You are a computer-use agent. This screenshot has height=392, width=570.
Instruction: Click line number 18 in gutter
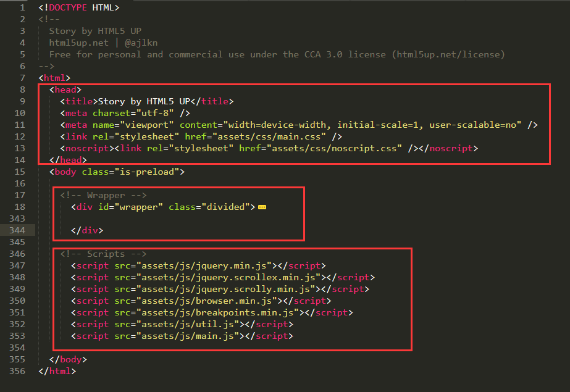[x=20, y=207]
